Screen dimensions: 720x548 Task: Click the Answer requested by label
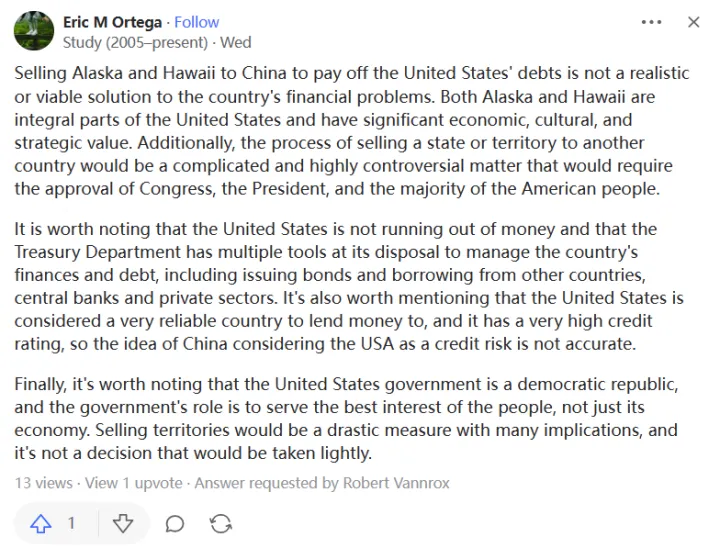pos(260,483)
